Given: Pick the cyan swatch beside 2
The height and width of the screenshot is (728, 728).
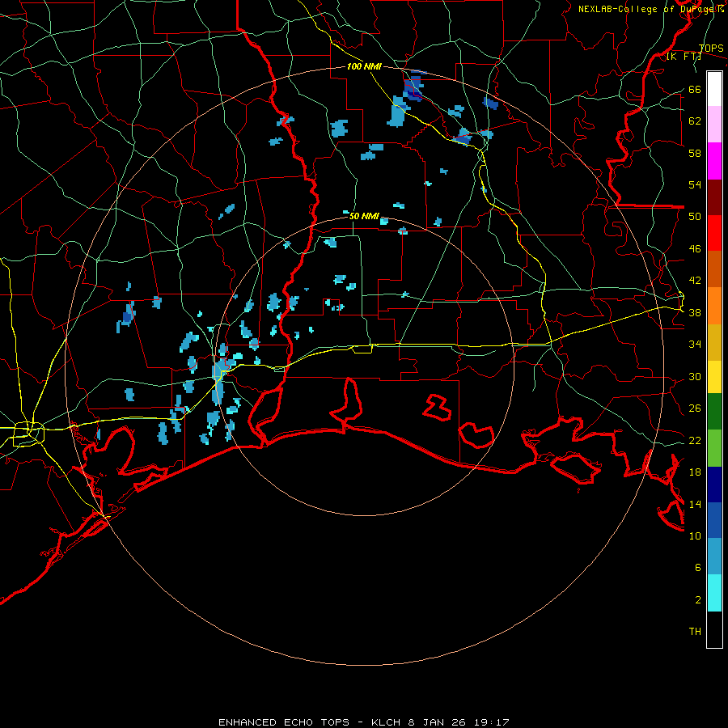Looking at the screenshot, I should (x=714, y=593).
